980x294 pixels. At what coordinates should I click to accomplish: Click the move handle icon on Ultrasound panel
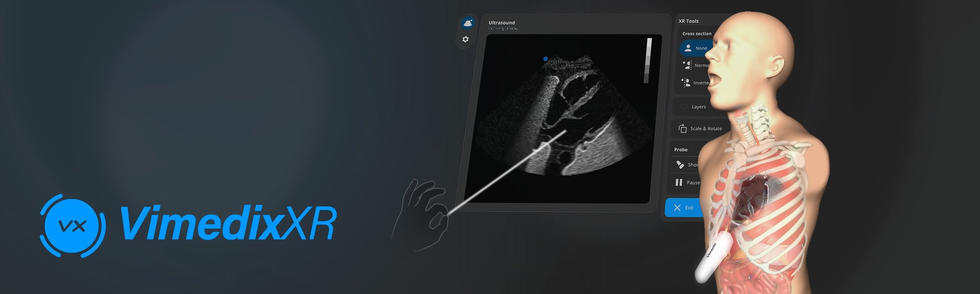656,25
